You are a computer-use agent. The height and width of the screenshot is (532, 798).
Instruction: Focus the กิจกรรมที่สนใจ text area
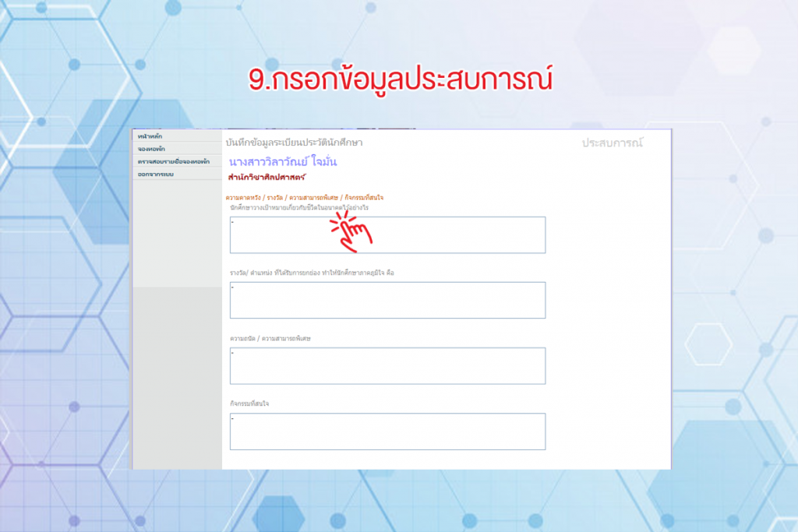(387, 431)
